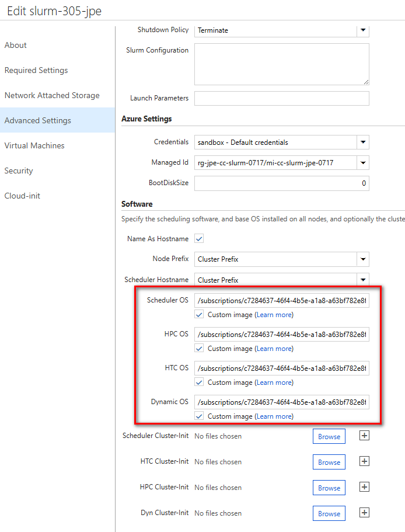
Task: Click the Launch Parameters text field
Action: pyautogui.click(x=281, y=98)
